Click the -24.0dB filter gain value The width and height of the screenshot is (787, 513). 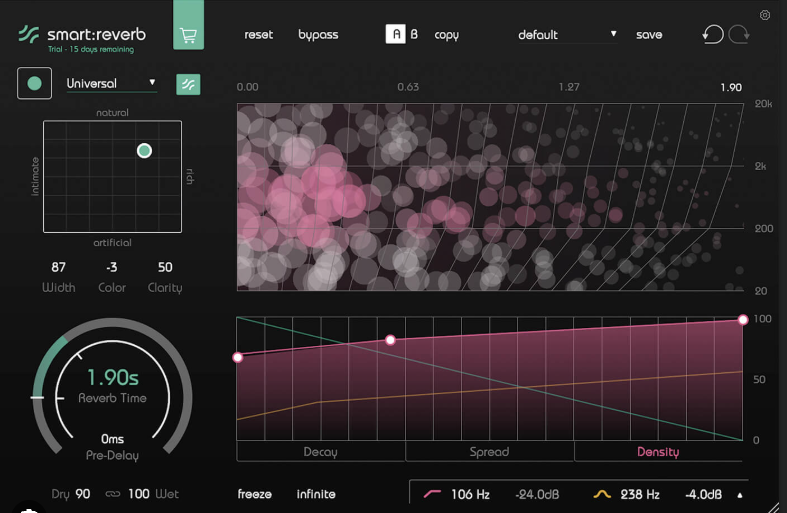[x=537, y=494]
